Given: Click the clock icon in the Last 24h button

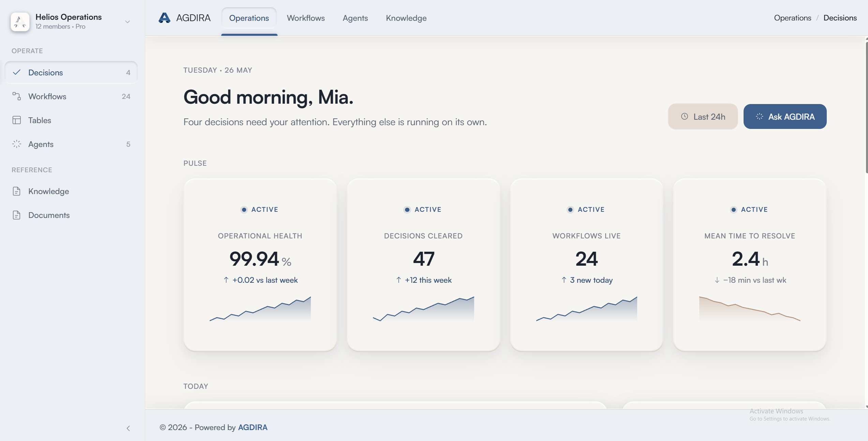Looking at the screenshot, I should [x=685, y=117].
